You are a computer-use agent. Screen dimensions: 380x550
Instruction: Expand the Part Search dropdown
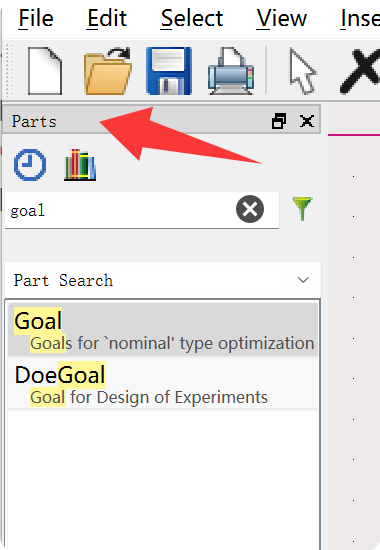(x=163, y=280)
